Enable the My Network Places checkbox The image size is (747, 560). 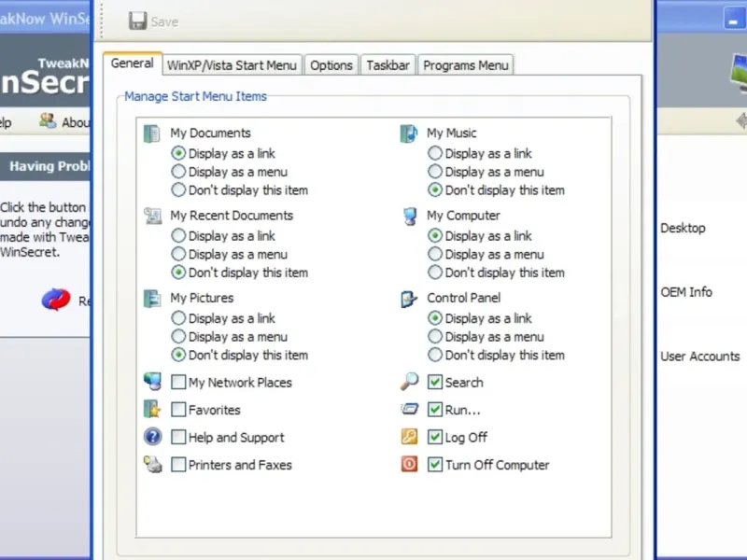coord(178,382)
